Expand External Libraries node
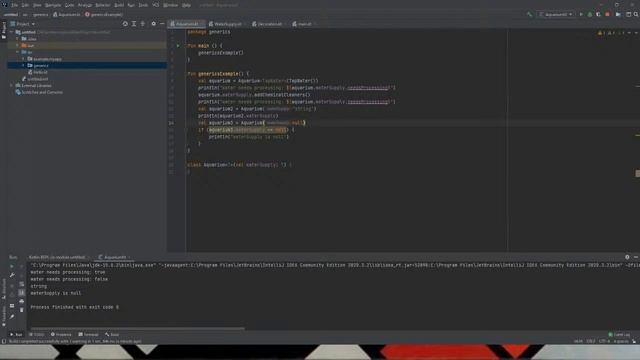Image resolution: width=640 pixels, height=360 pixels. pyautogui.click(x=11, y=86)
